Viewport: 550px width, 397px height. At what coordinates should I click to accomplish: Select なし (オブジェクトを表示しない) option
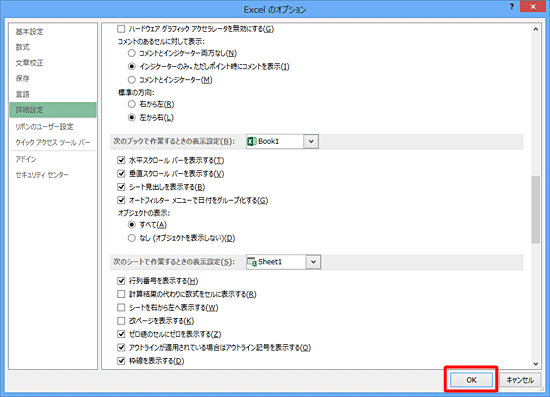click(132, 238)
